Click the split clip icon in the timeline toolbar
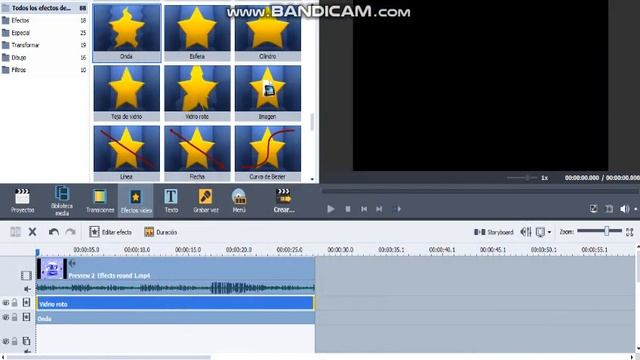Screen dimensions: 640x360 point(16,232)
